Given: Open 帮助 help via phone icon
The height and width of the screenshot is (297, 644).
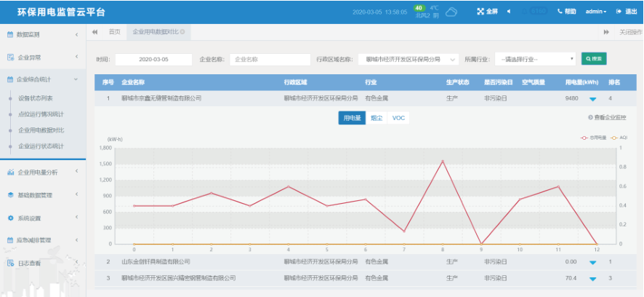Looking at the screenshot, I should point(560,12).
